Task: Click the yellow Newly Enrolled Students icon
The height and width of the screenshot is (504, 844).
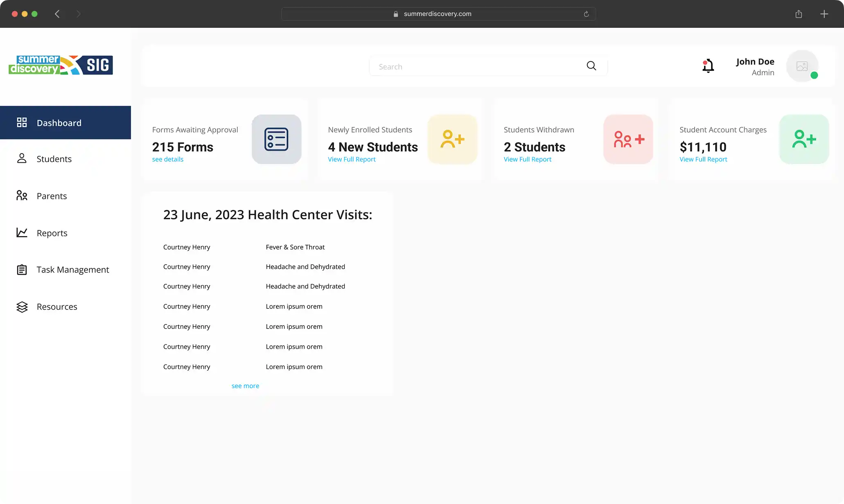Action: (452, 139)
